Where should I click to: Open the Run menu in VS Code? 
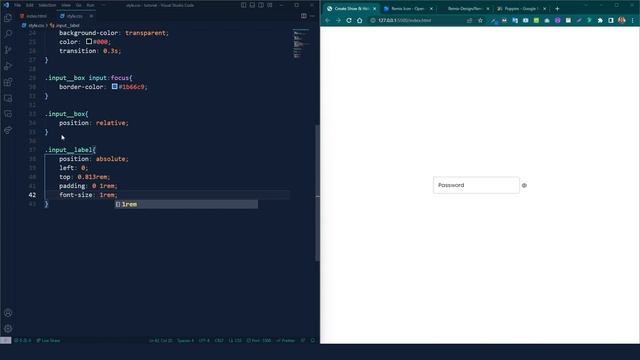pyautogui.click(x=90, y=5)
